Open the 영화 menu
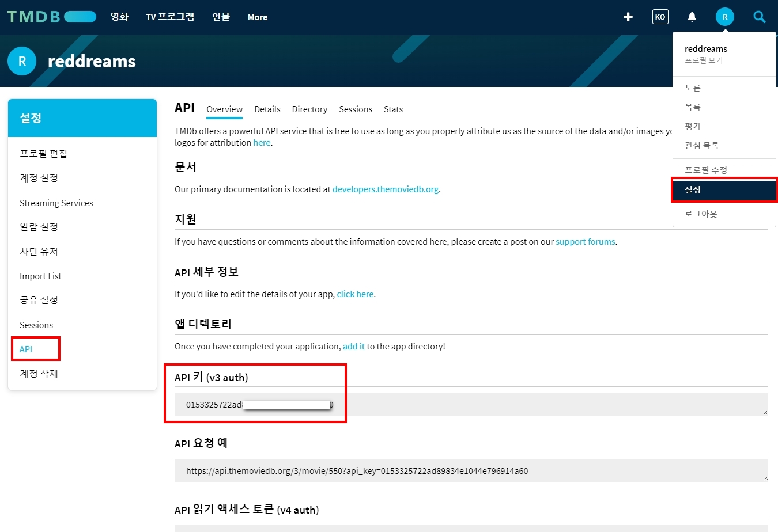The image size is (778, 532). click(119, 17)
